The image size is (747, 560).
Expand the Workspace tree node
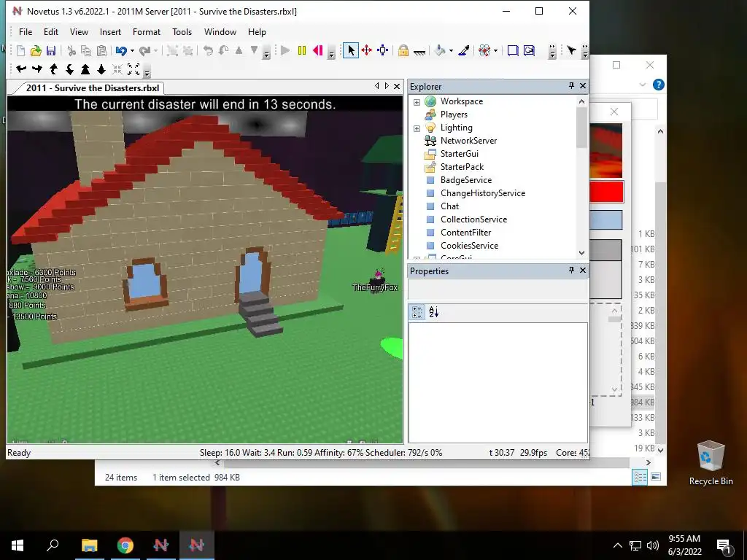click(417, 102)
